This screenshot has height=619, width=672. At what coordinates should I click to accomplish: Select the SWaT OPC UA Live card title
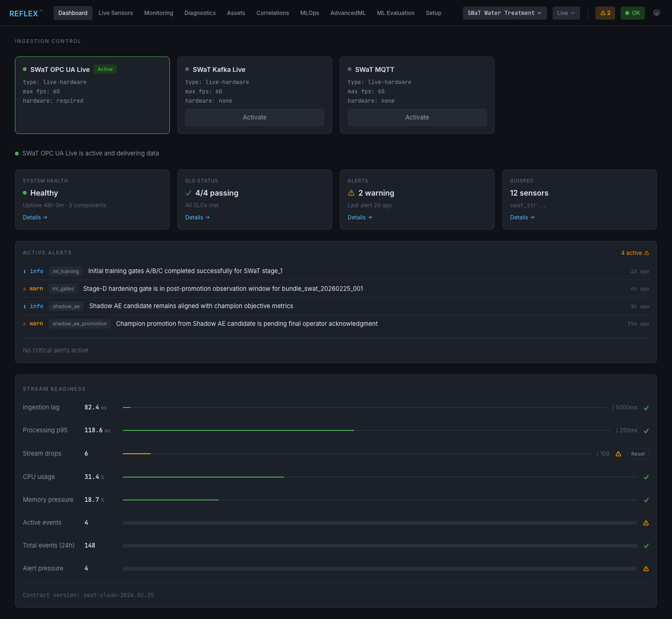pyautogui.click(x=60, y=70)
